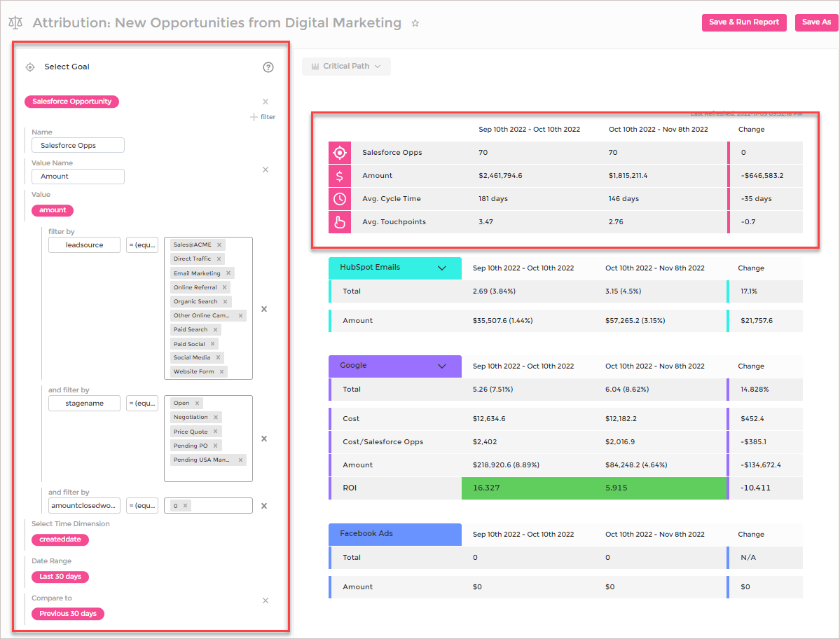The width and height of the screenshot is (840, 639).
Task: Open amountclosedwon operator equals dropdown
Action: click(142, 506)
